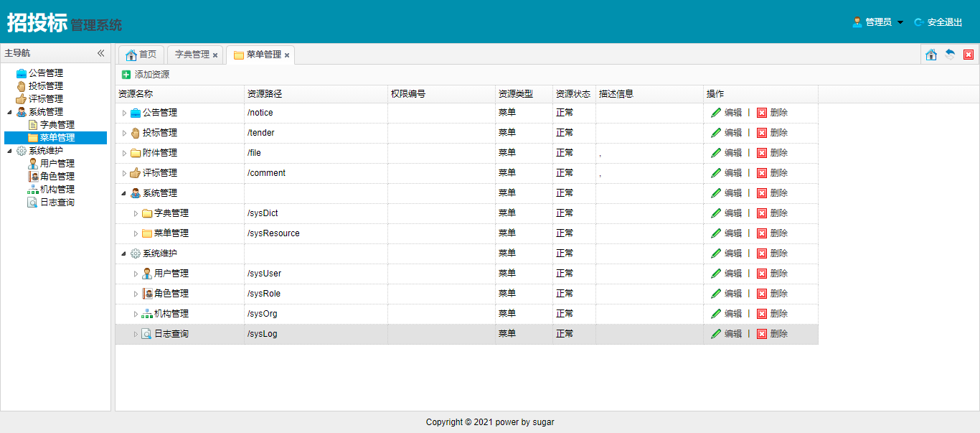
Task: Click red delete icon for 附件管理 row
Action: coord(762,153)
